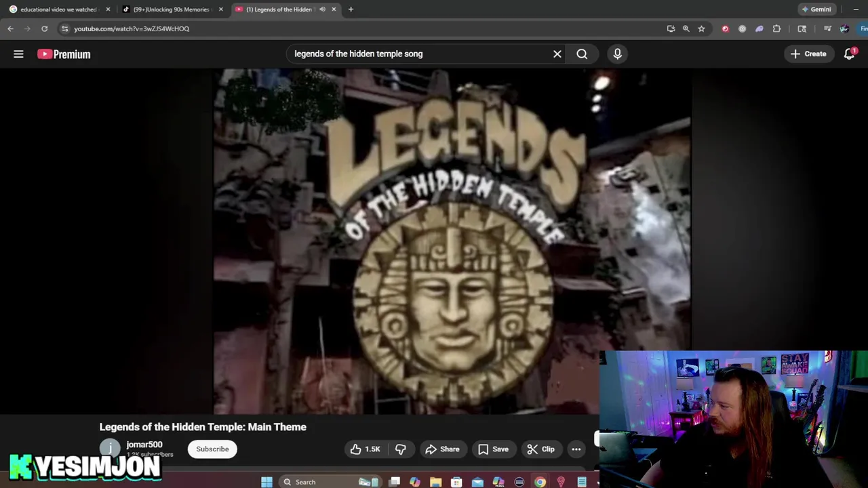Screen dimensions: 868x488
Task: Go back in browser history
Action: (x=10, y=28)
